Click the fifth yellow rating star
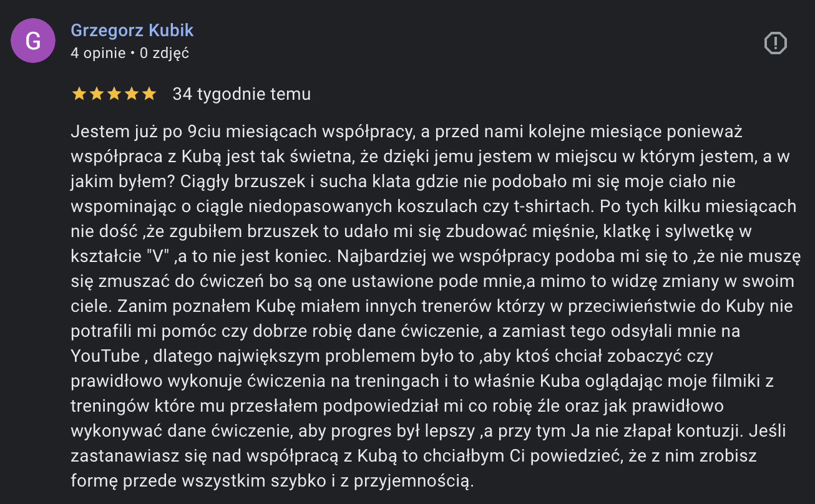 tap(149, 94)
